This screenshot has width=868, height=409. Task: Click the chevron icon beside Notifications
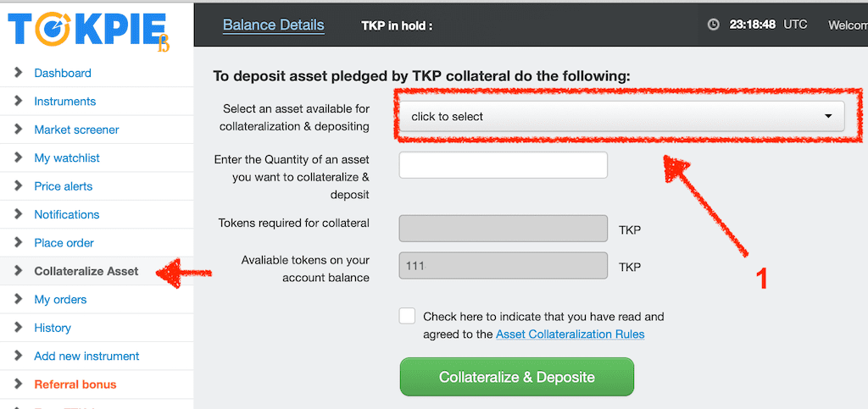(19, 214)
